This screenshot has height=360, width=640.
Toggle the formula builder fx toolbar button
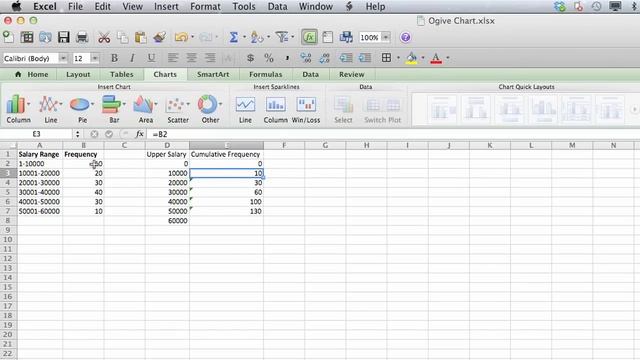click(309, 38)
